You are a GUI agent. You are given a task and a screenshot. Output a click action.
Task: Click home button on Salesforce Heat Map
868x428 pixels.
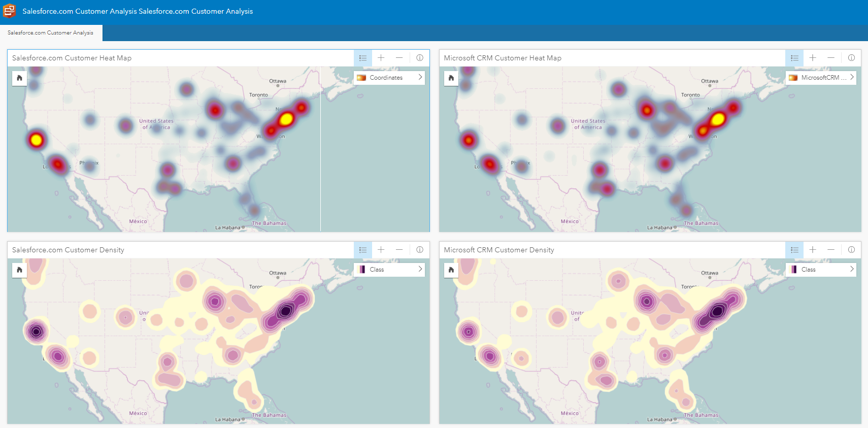pos(19,78)
